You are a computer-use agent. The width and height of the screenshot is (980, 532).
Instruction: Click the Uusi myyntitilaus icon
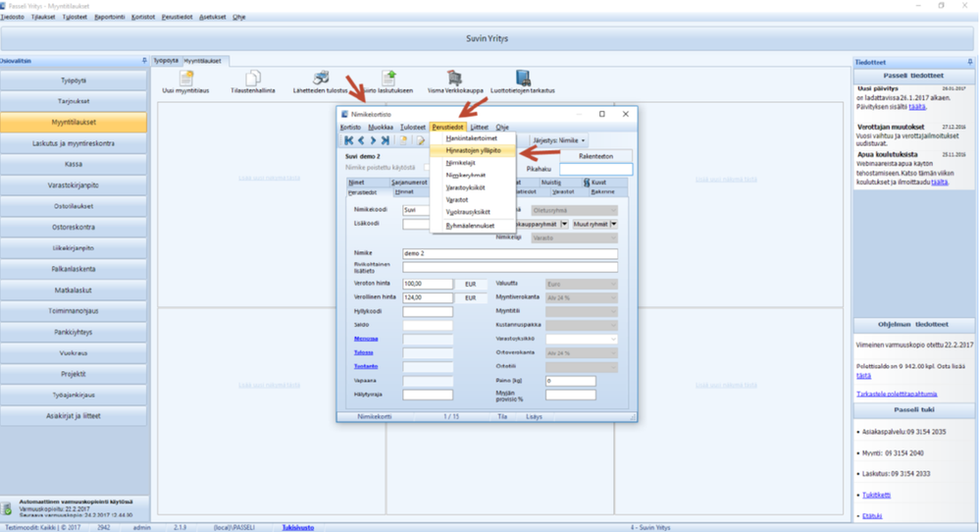[x=185, y=79]
